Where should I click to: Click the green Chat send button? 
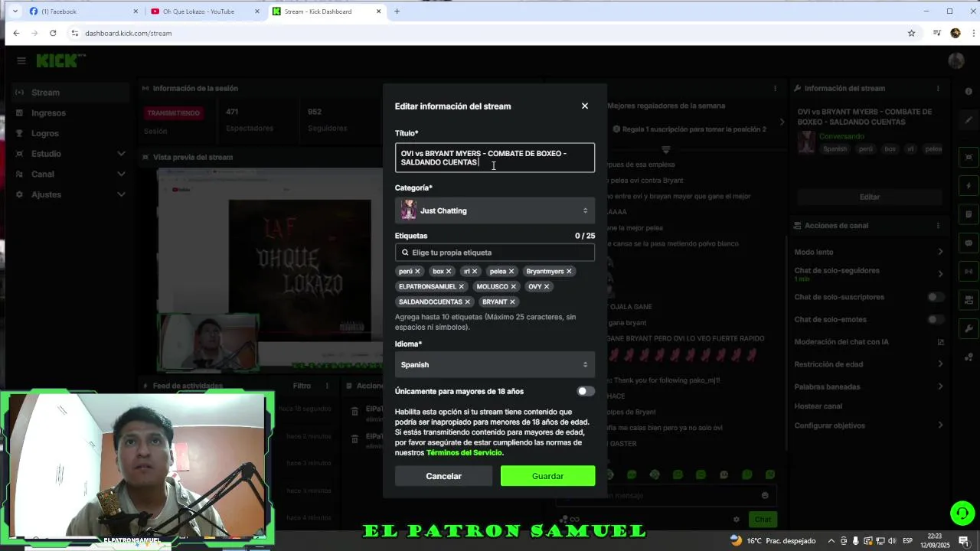pos(763,520)
